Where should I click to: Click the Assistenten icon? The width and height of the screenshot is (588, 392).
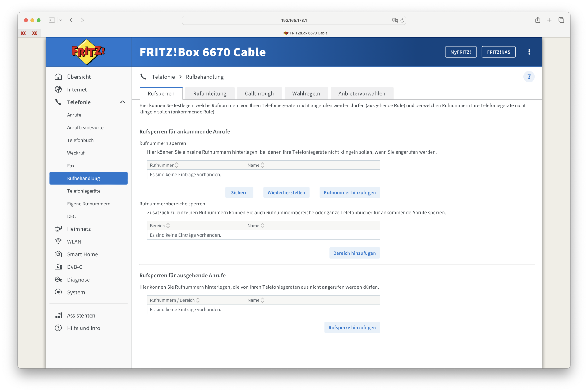coord(58,315)
